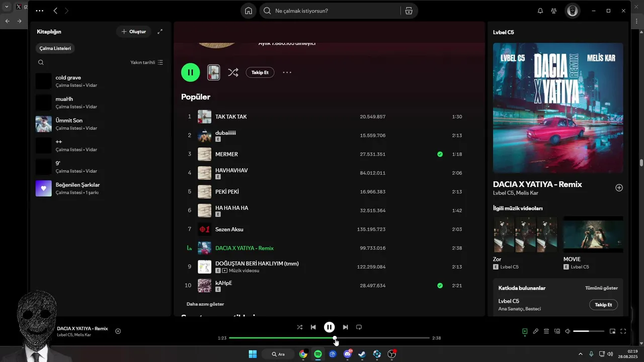
Task: Open the 'muaHh' playlist
Action: tap(101, 103)
